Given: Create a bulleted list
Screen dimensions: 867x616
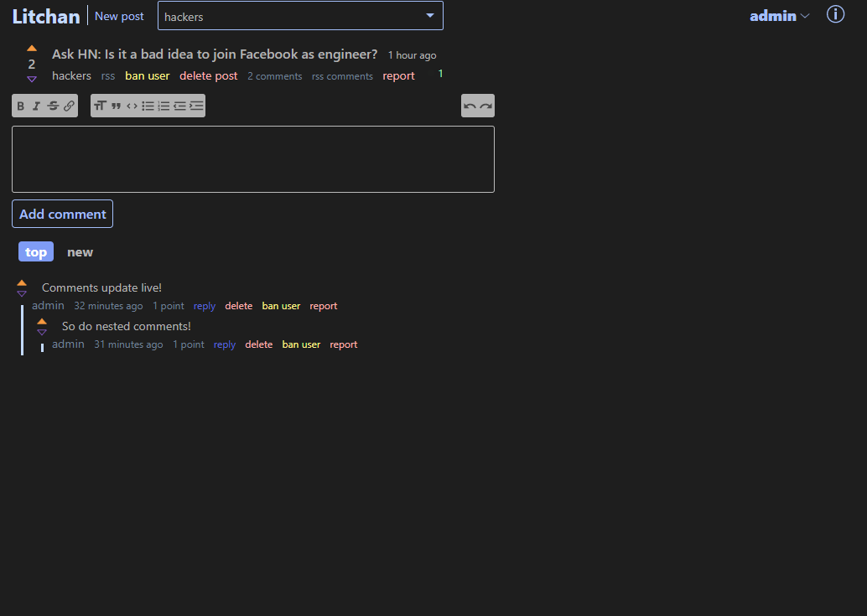Looking at the screenshot, I should (148, 106).
